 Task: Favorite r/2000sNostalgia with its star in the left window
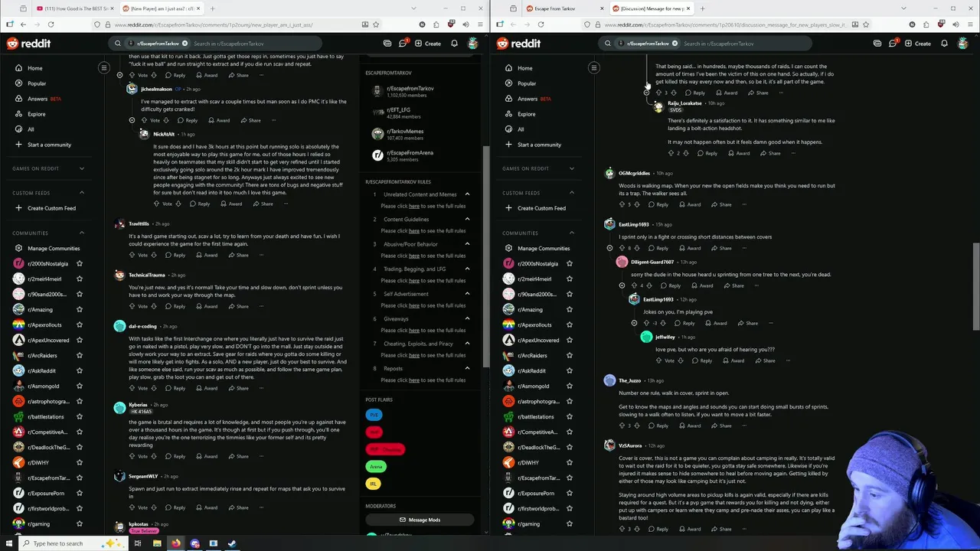coord(80,263)
